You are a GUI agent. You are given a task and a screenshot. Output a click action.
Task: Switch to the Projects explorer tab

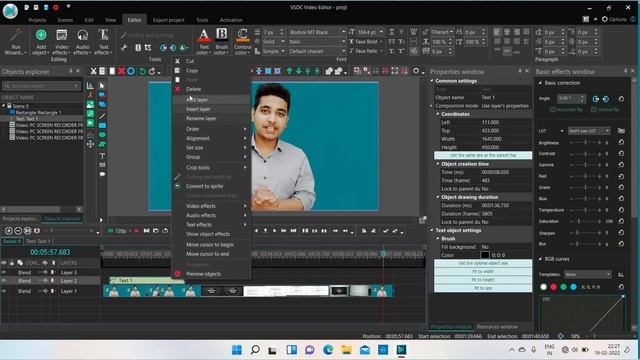tap(19, 219)
